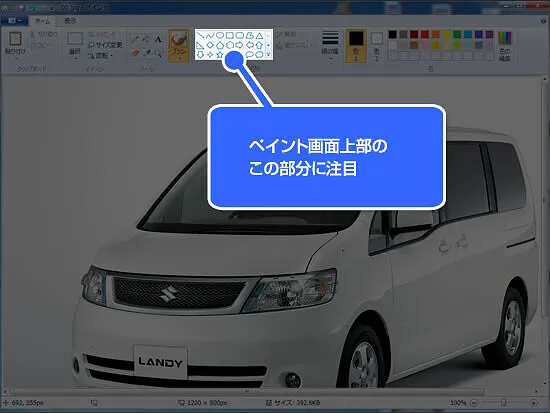This screenshot has width=550, height=413.
Task: Expand the shapes gallery list
Action: tap(268, 54)
